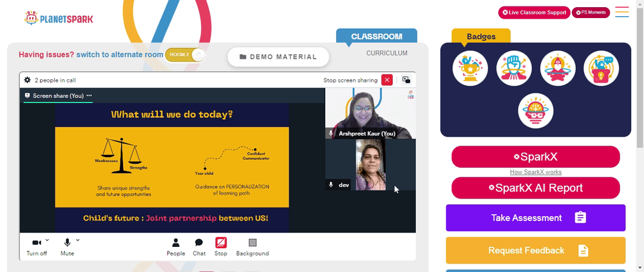Expand camera device options chevron
Viewport: 644px width, 272px height.
pos(47,240)
